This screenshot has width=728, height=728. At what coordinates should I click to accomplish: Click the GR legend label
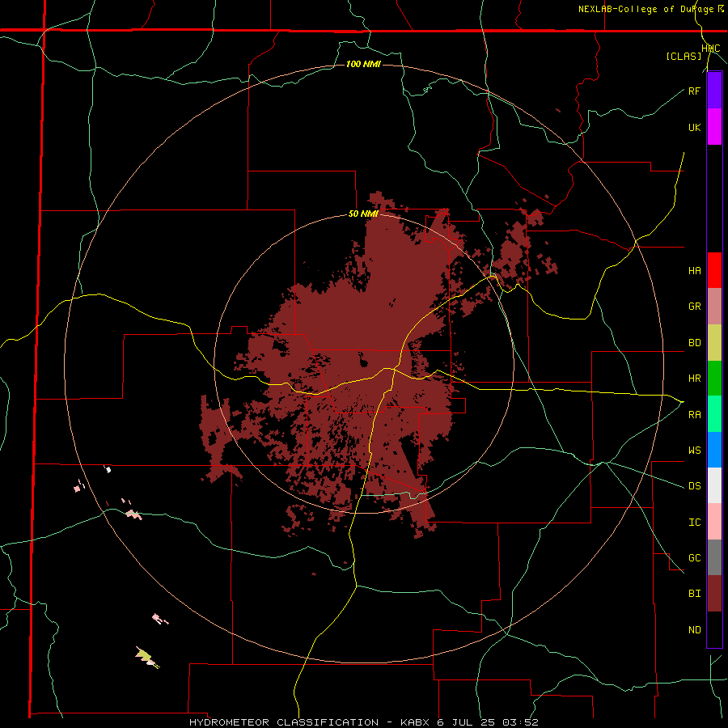click(x=694, y=307)
